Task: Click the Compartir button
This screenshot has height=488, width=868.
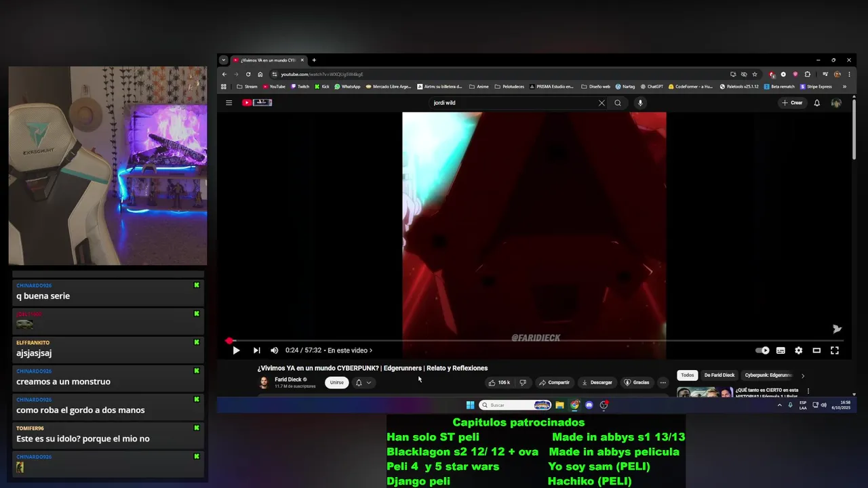Action: (x=554, y=382)
